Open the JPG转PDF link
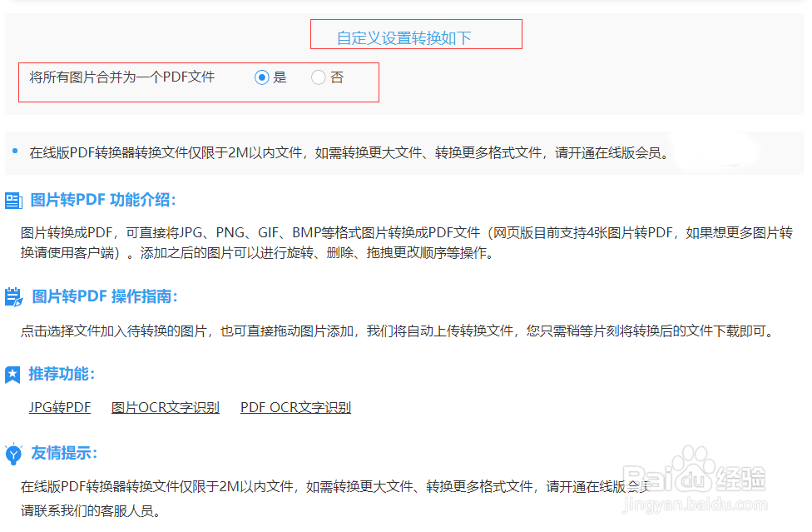This screenshot has width=812, height=532. (60, 408)
